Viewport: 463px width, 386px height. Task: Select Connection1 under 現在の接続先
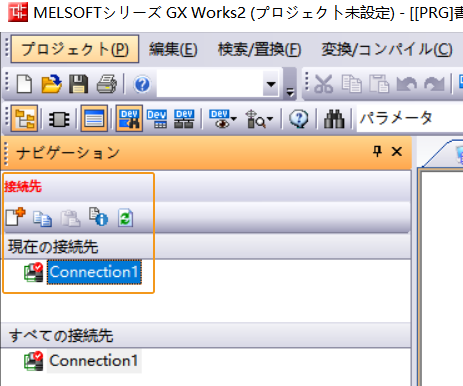click(x=94, y=272)
